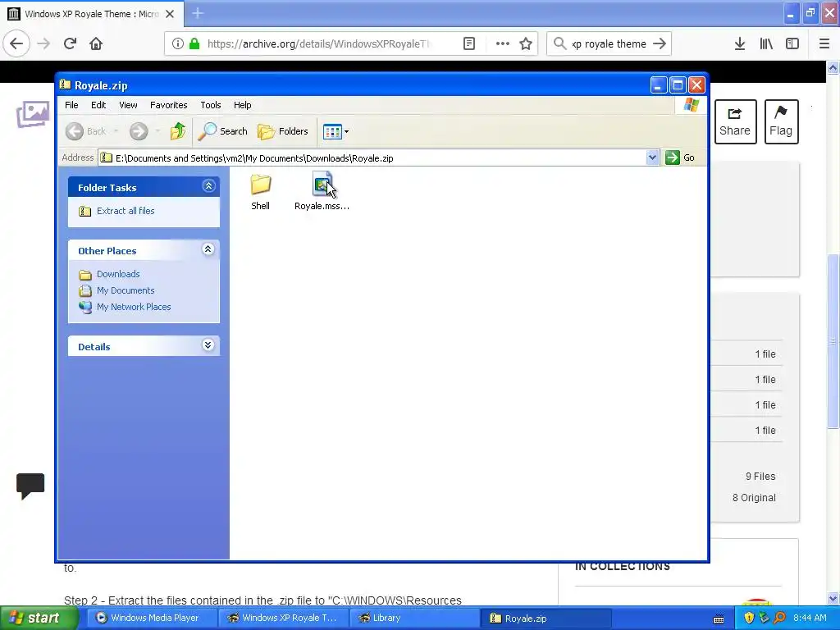Click the green padlock security icon
This screenshot has height=630, width=840.
click(x=194, y=44)
